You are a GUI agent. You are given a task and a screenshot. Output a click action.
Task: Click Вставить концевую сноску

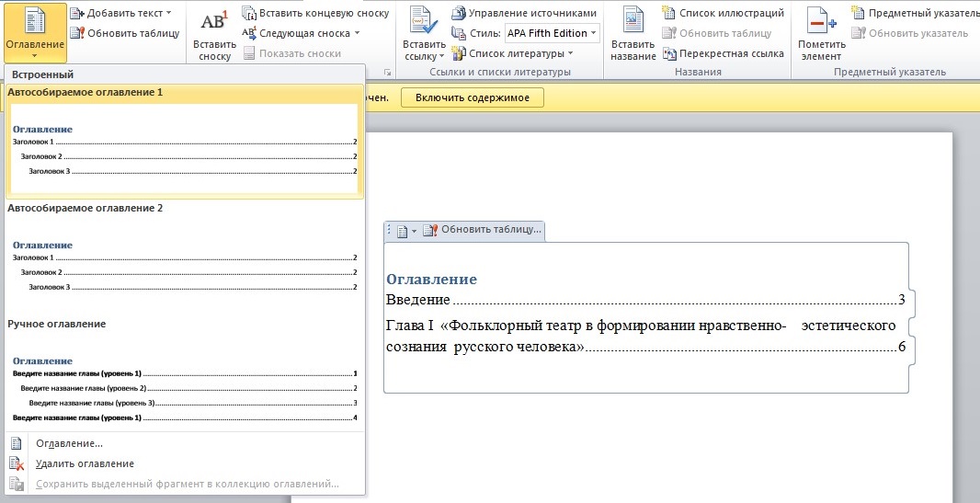click(315, 14)
